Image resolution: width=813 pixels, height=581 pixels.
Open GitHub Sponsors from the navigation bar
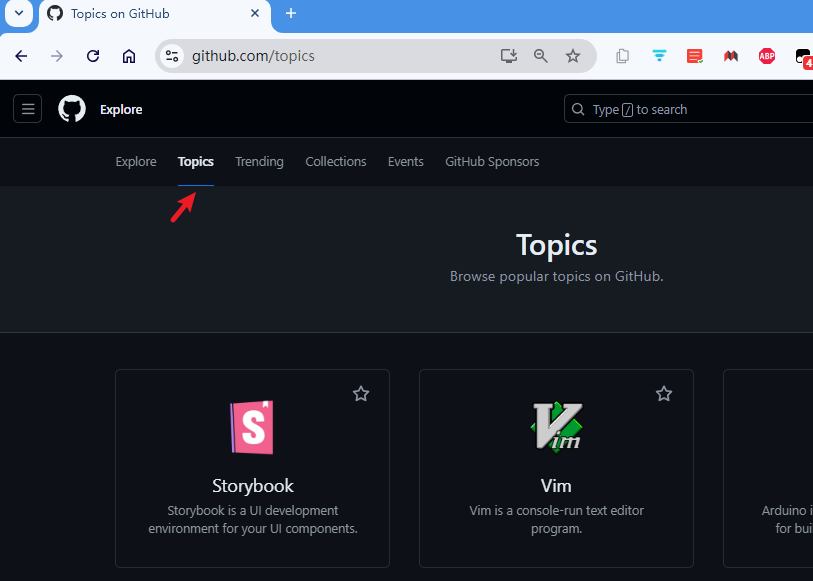pos(491,161)
